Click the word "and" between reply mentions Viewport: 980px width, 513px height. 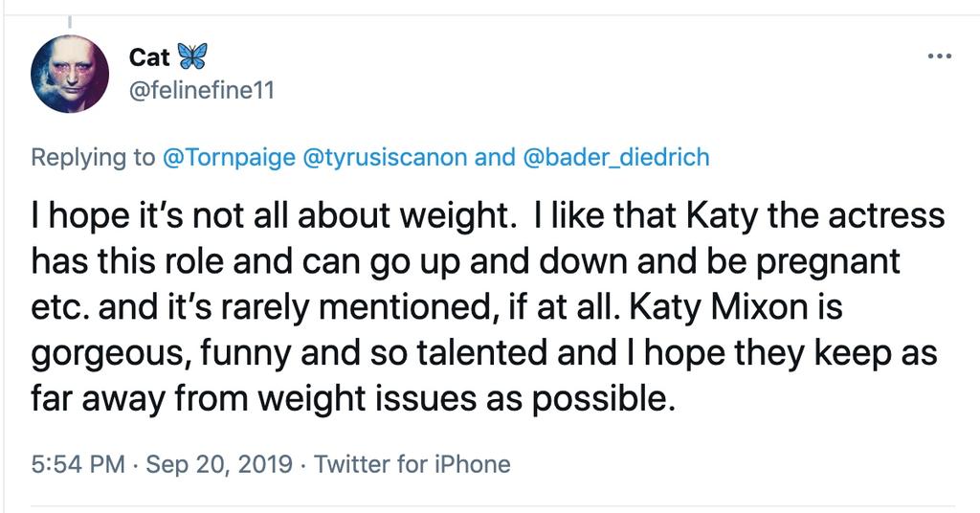[495, 157]
